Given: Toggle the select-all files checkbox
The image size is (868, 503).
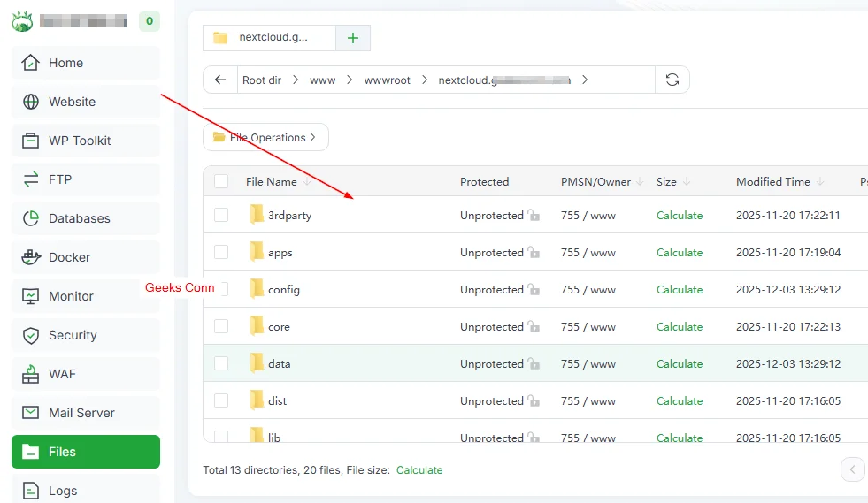Looking at the screenshot, I should [x=221, y=181].
